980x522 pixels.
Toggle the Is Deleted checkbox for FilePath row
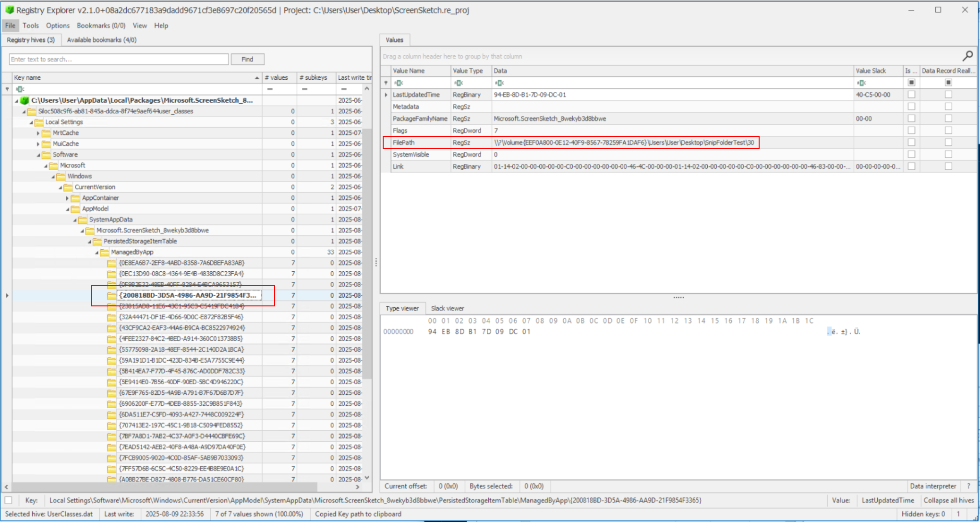pos(911,143)
